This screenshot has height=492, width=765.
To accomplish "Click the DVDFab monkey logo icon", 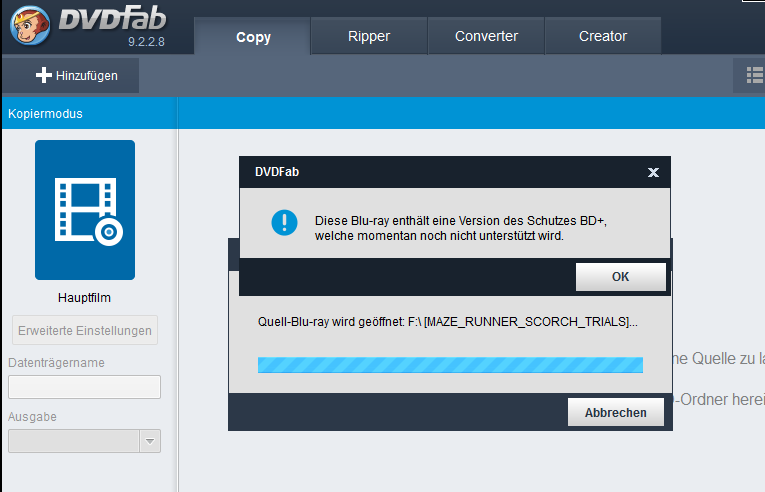I will click(x=29, y=26).
